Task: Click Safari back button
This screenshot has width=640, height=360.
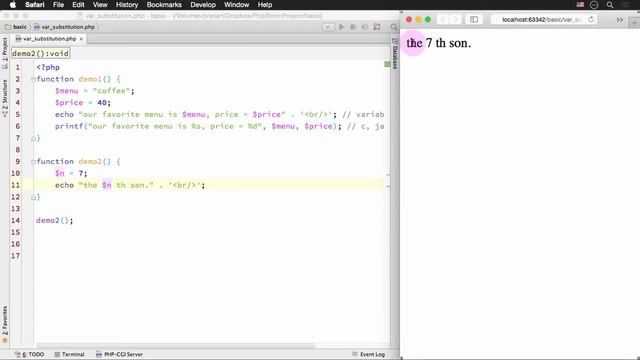Action: coord(443,20)
